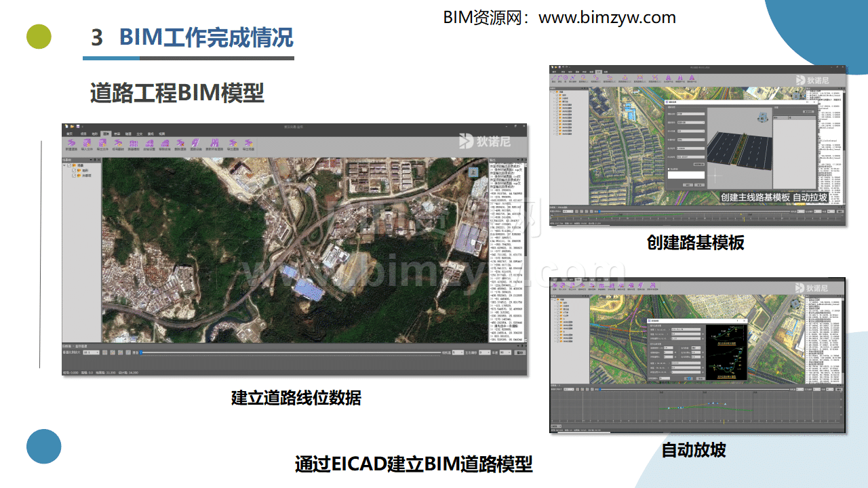Click progress slider handle in road-alignment bottom panel
This screenshot has height=488, width=868.
[141, 352]
